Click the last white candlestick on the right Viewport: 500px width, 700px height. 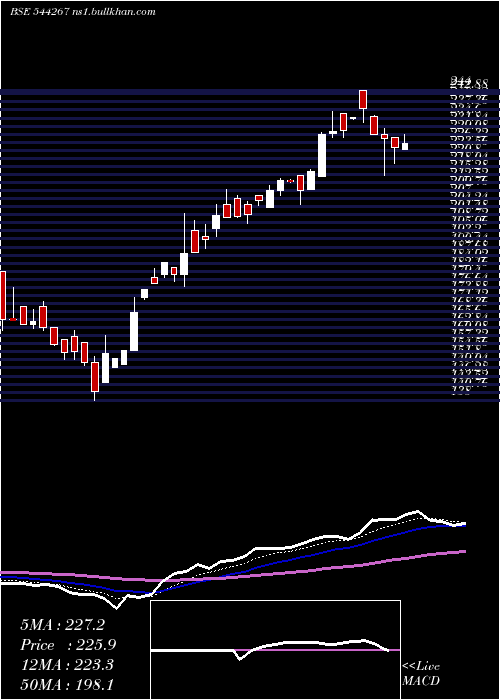pos(405,146)
